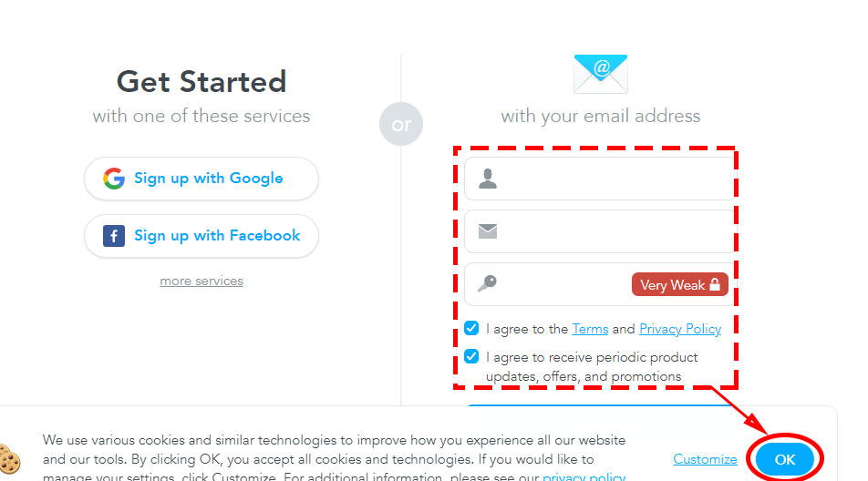868x481 pixels.
Task: Open the Customize cookie settings link
Action: (705, 459)
